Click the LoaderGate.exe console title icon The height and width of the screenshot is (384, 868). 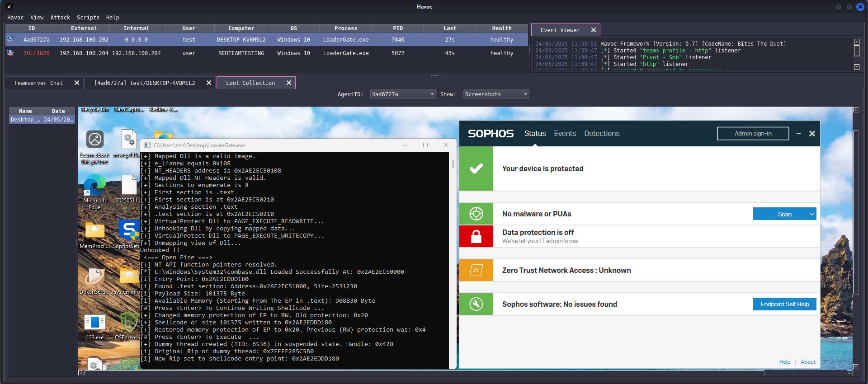(147, 145)
